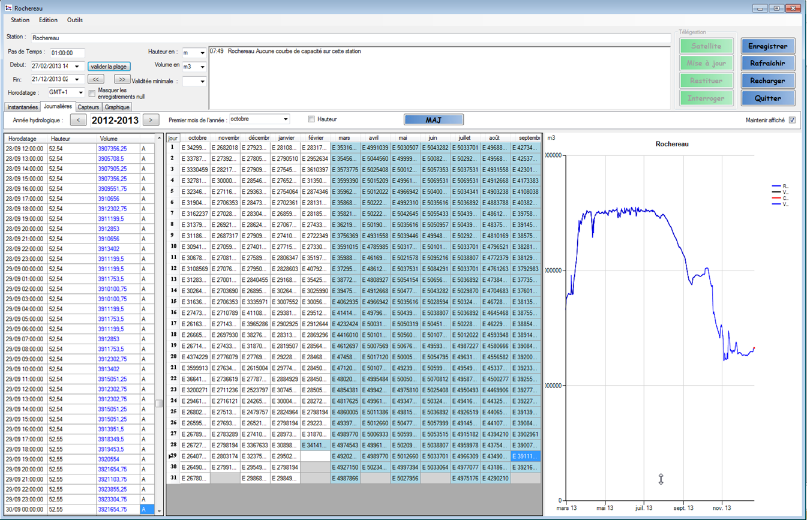Open the Edition menu
807x520 pixels.
[48, 20]
